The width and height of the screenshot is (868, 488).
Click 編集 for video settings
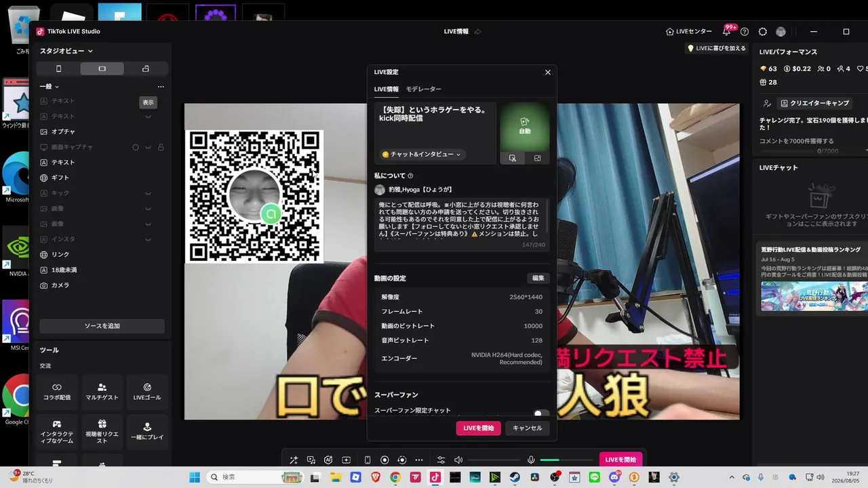[538, 279]
